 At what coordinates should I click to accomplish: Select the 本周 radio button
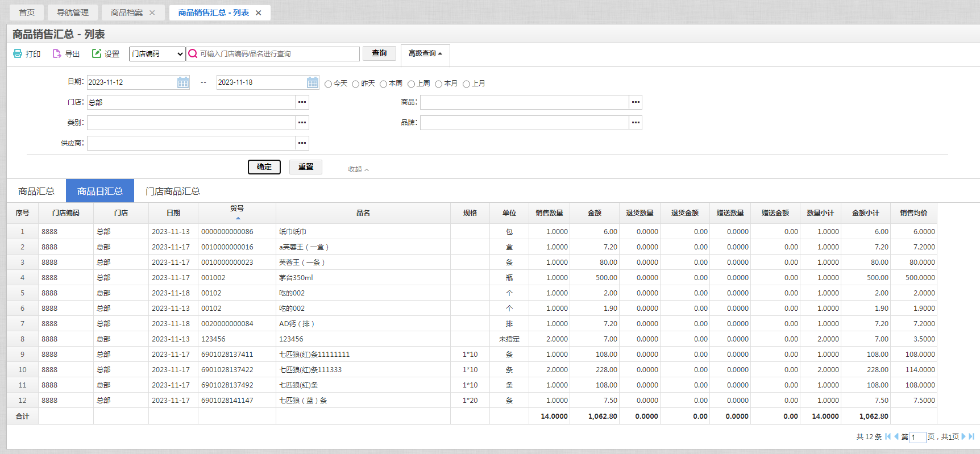point(383,84)
